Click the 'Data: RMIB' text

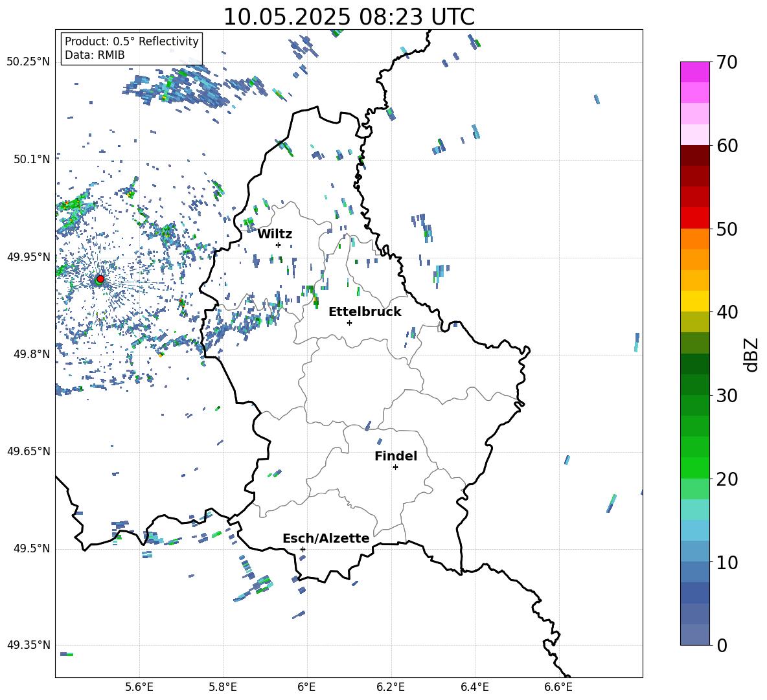[95, 55]
